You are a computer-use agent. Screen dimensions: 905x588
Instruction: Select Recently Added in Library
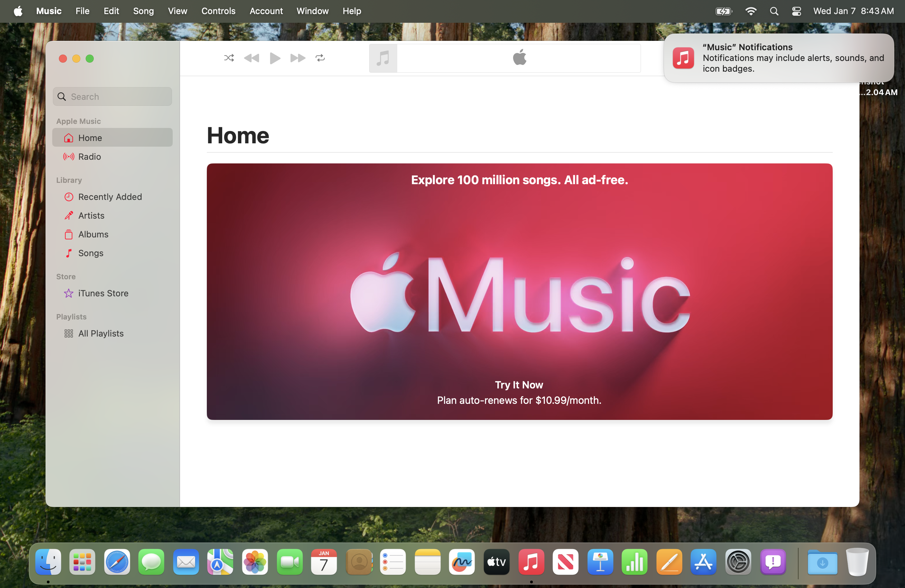[110, 197]
